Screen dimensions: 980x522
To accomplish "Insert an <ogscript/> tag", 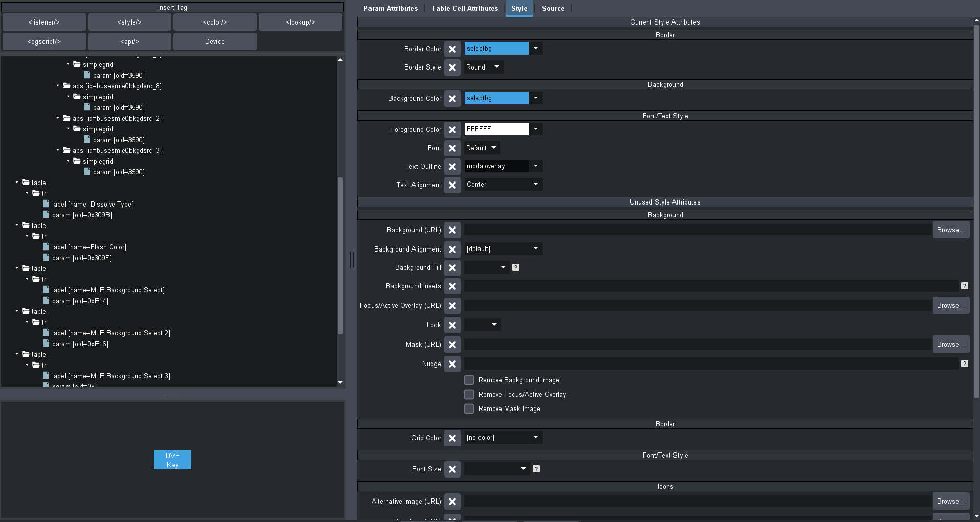I will (44, 42).
